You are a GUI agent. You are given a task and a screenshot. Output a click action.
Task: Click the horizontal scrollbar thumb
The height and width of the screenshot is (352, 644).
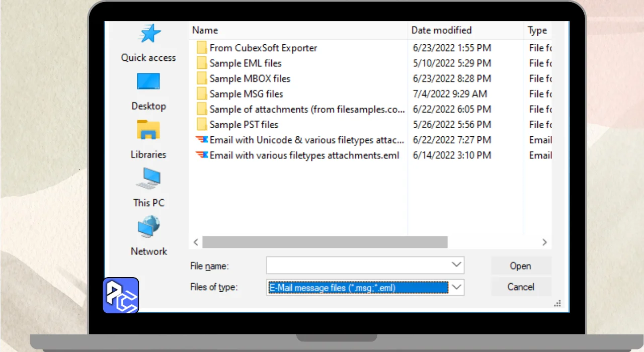click(325, 242)
